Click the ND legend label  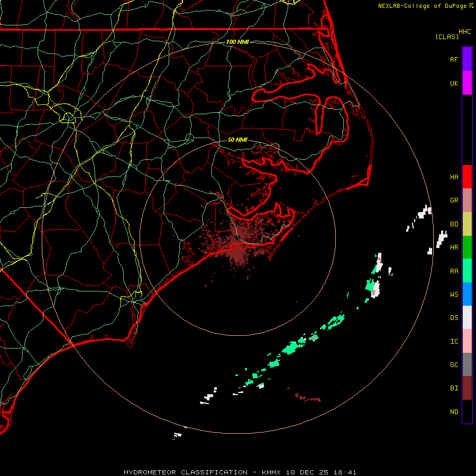454,412
